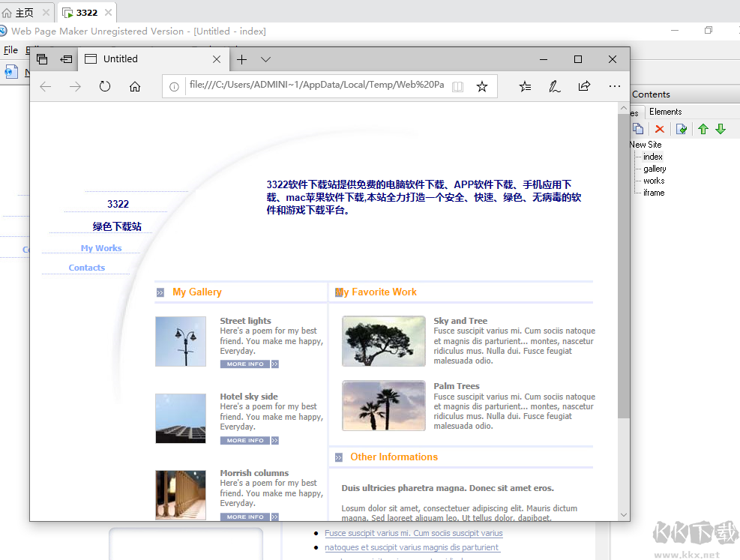Refresh the preview page in the browser
Screen dimensions: 740x560
click(x=104, y=86)
